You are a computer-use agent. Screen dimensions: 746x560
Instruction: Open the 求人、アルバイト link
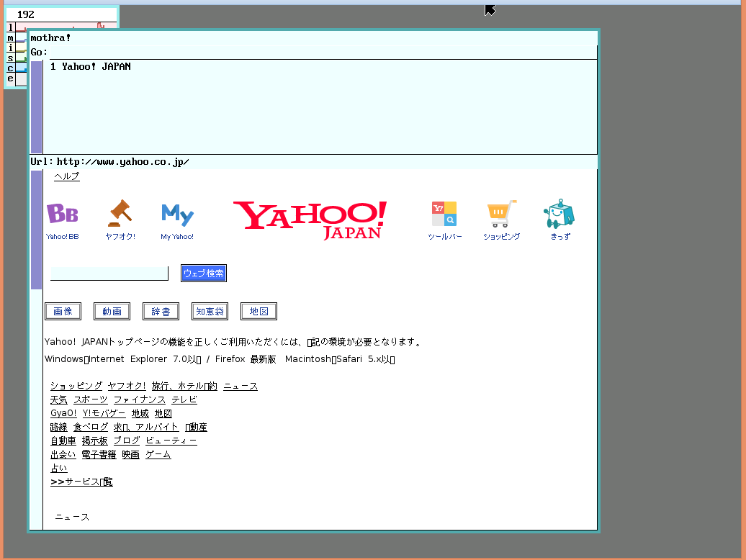coord(146,427)
